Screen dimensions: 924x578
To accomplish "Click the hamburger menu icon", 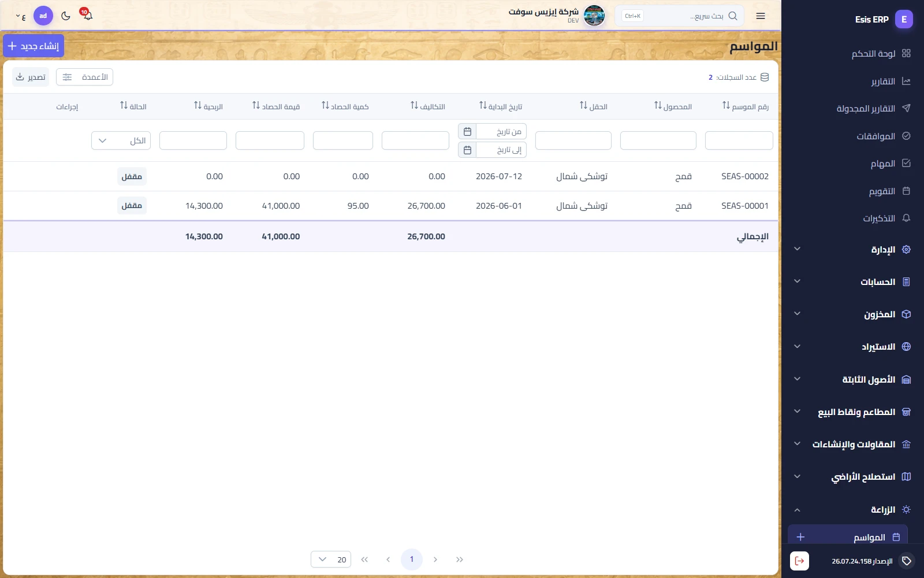I will [761, 16].
